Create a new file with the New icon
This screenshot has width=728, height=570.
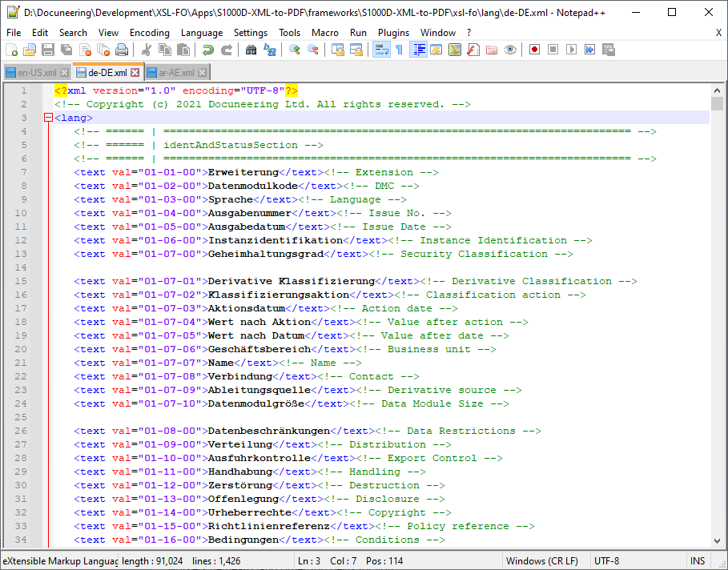point(11,50)
